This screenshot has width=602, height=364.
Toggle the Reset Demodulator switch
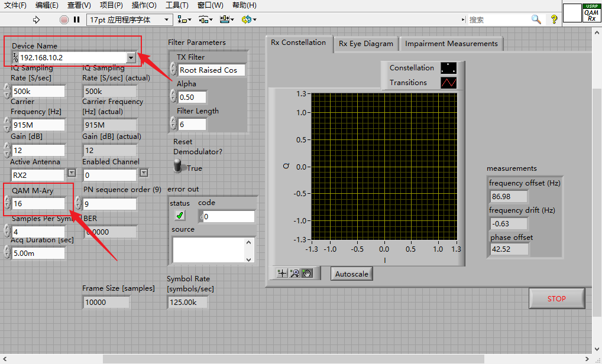(x=179, y=167)
